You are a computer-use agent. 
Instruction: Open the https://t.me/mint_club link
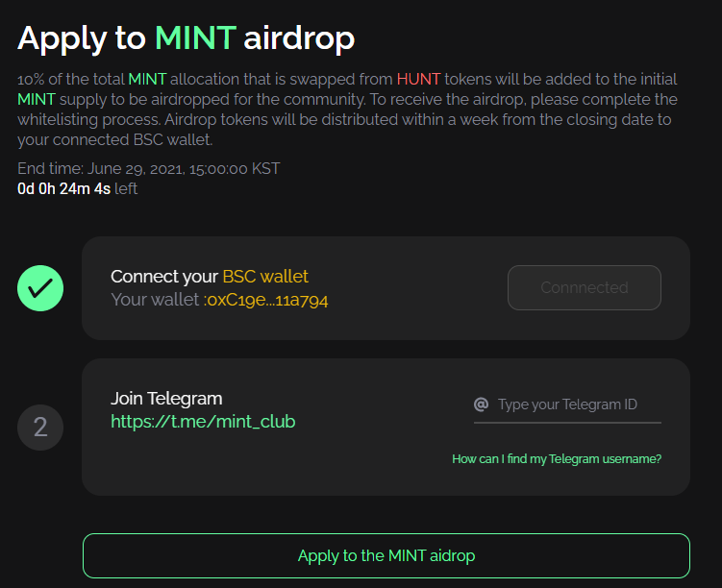point(203,422)
